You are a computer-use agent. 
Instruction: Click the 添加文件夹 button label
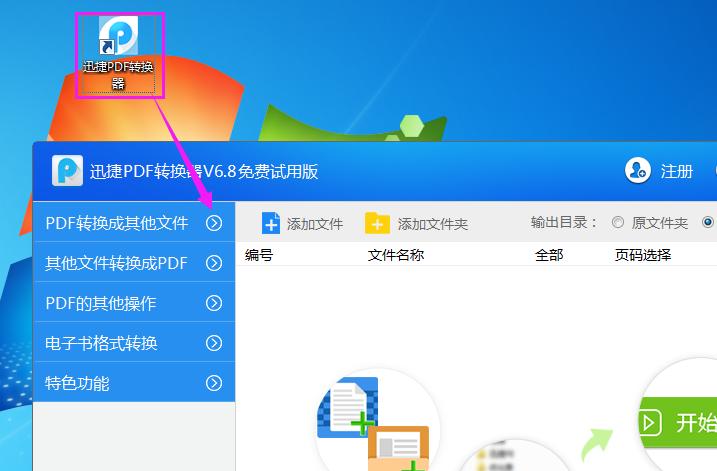(x=433, y=224)
